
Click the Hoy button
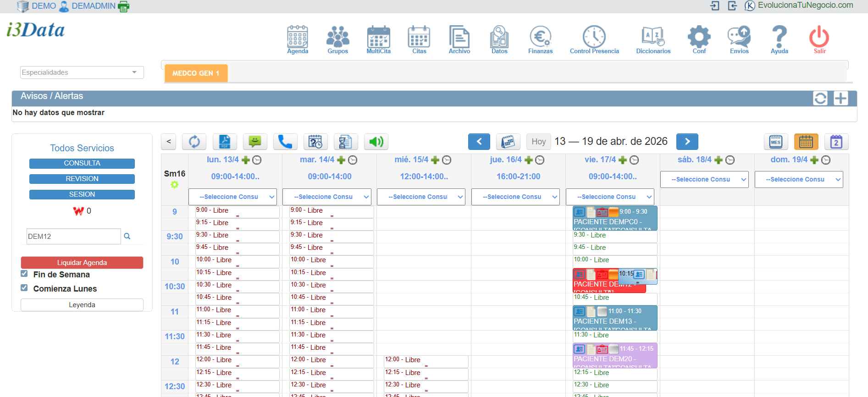(538, 142)
